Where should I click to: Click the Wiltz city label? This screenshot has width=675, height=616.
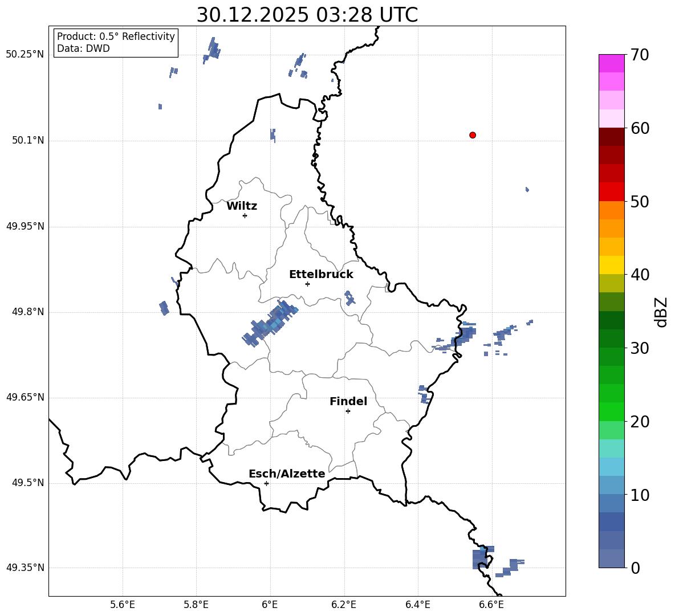242,206
